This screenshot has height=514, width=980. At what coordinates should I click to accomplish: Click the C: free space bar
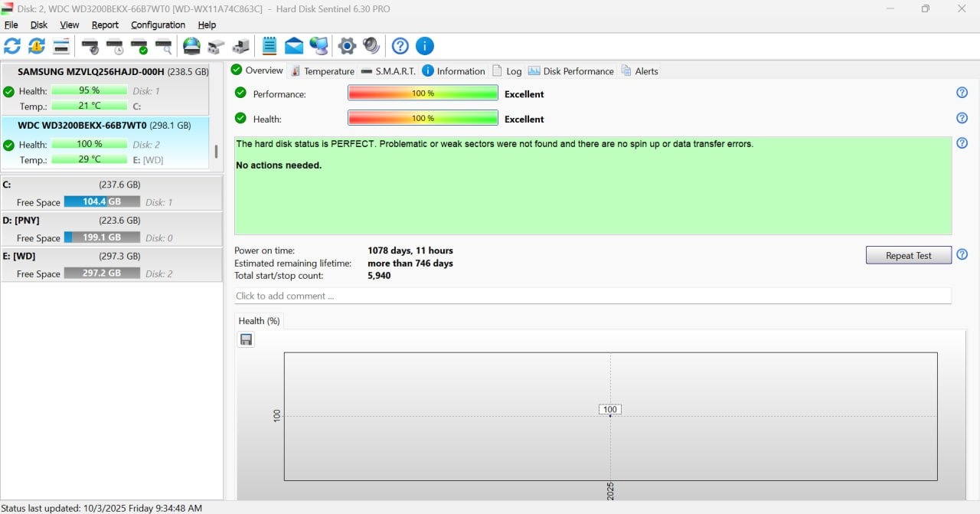[x=102, y=201]
